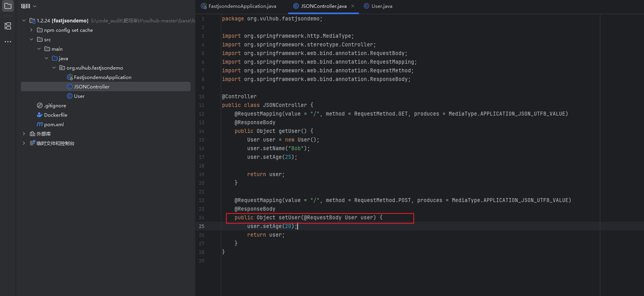Select FastjsondemoApplication in project tree
This screenshot has width=644, height=296.
tap(103, 77)
